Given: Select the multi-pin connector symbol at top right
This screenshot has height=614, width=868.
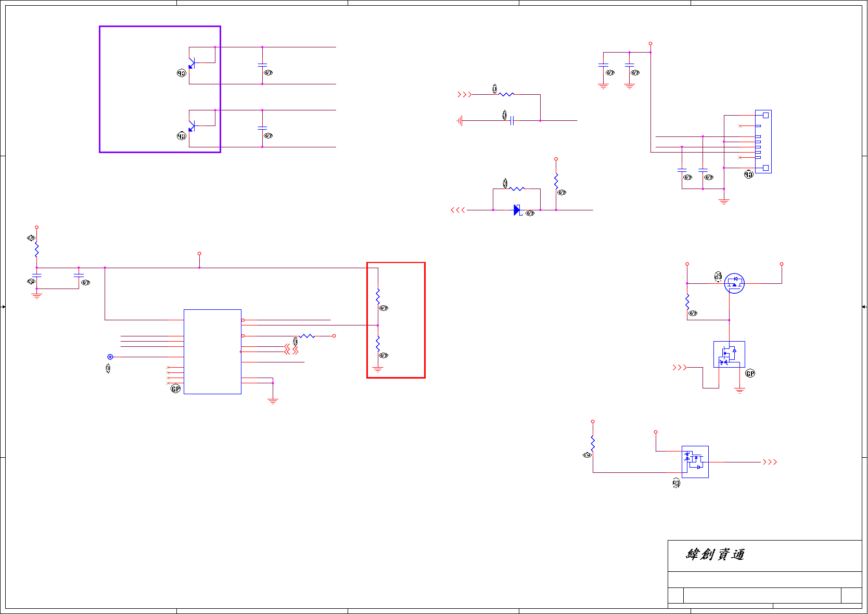Looking at the screenshot, I should pos(763,142).
